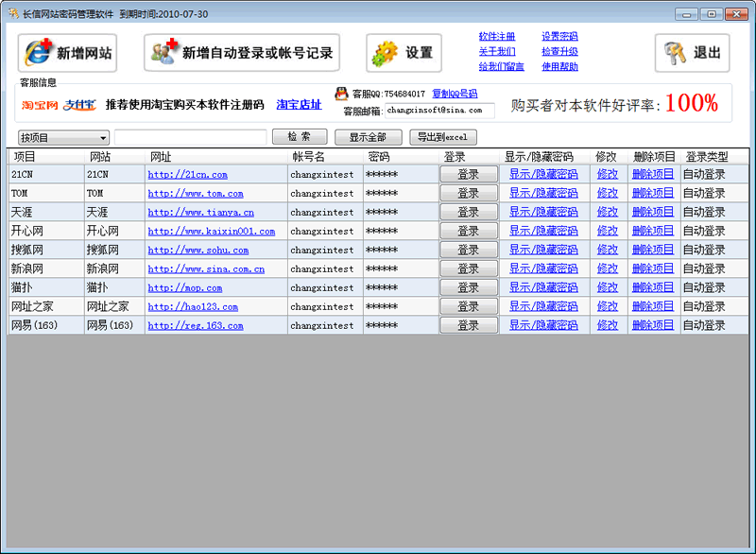Click the 导出到excel button
This screenshot has height=554, width=756.
coord(443,137)
